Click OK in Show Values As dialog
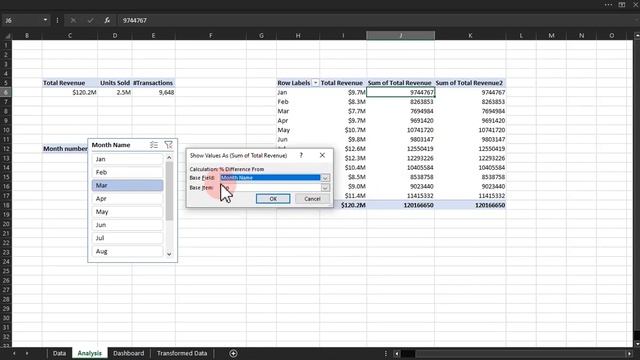The width and height of the screenshot is (640, 360). [x=273, y=199]
